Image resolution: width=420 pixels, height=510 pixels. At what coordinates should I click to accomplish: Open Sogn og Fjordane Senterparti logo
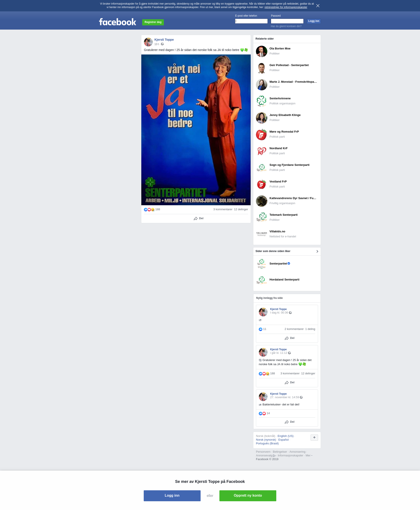(x=262, y=168)
